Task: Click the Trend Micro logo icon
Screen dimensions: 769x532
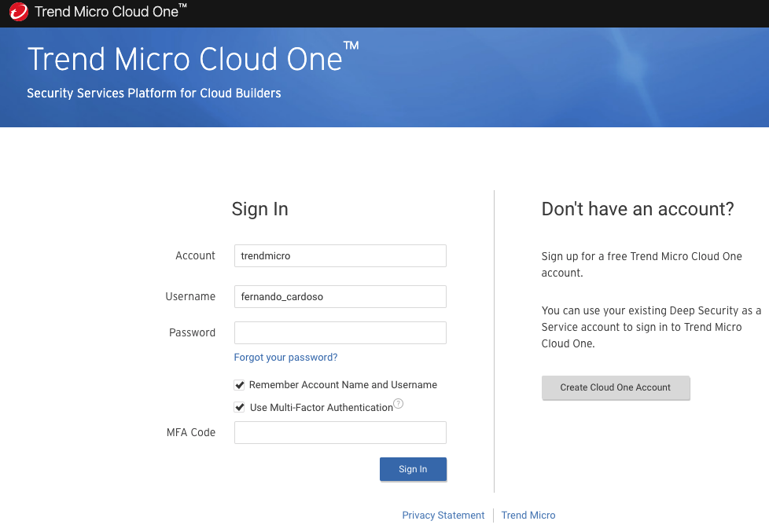Action: pos(19,12)
